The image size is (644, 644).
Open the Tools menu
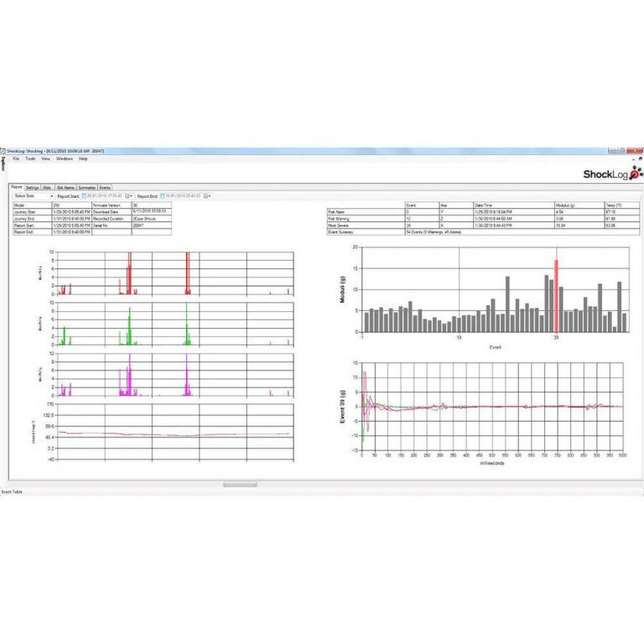point(30,158)
